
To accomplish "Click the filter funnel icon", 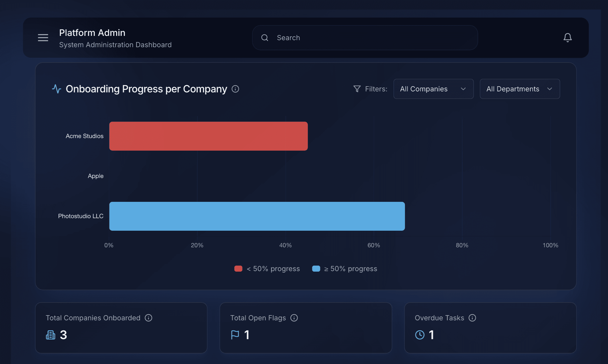I will [x=357, y=89].
